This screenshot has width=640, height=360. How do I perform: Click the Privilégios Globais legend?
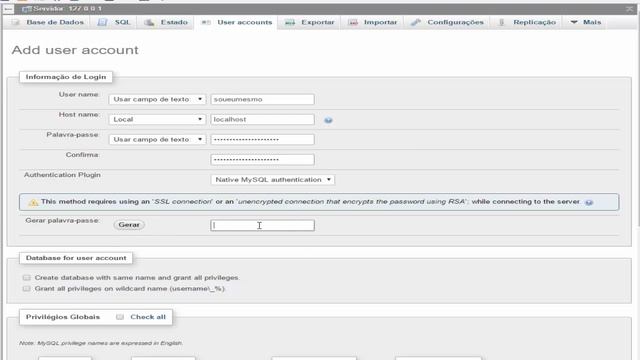tap(63, 317)
